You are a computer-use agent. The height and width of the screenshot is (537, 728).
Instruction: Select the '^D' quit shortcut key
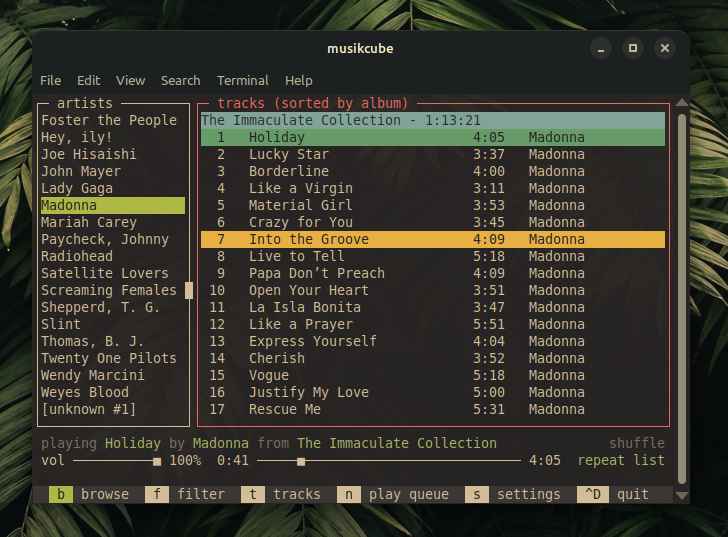tap(593, 494)
